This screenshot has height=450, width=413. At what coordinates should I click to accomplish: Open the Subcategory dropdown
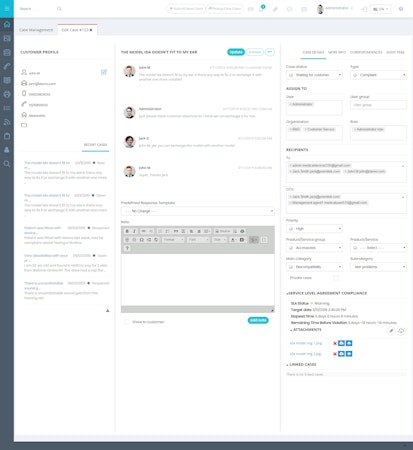coord(378,267)
